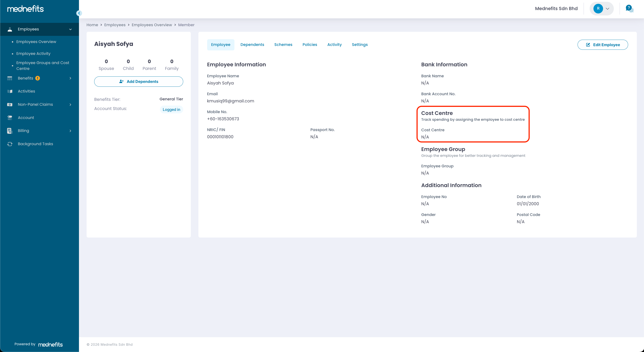Navigate to Employees Overview breadcrumb link

tap(151, 25)
